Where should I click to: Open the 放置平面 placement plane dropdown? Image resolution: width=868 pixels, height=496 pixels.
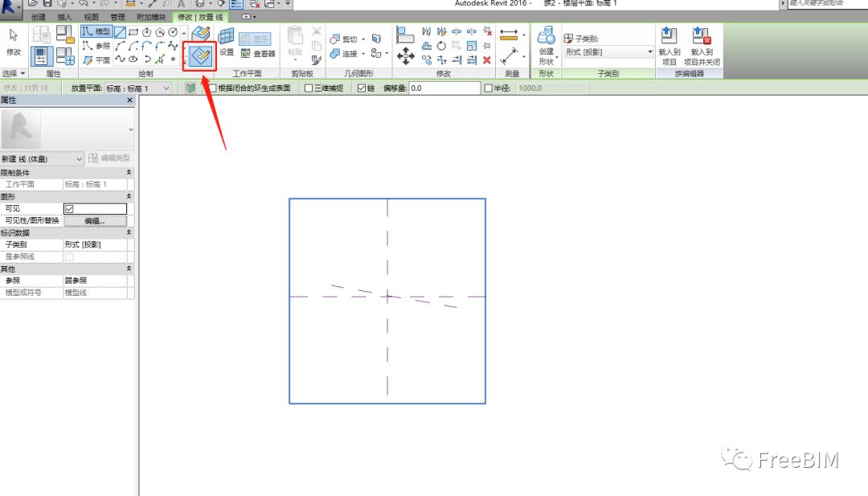pos(137,88)
